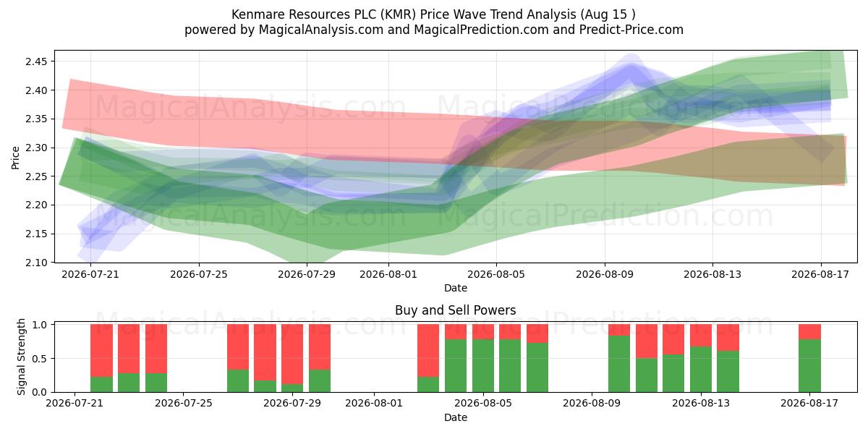Click the subtitle line starting "powered by MagicalAnalysis.com"

click(x=434, y=30)
